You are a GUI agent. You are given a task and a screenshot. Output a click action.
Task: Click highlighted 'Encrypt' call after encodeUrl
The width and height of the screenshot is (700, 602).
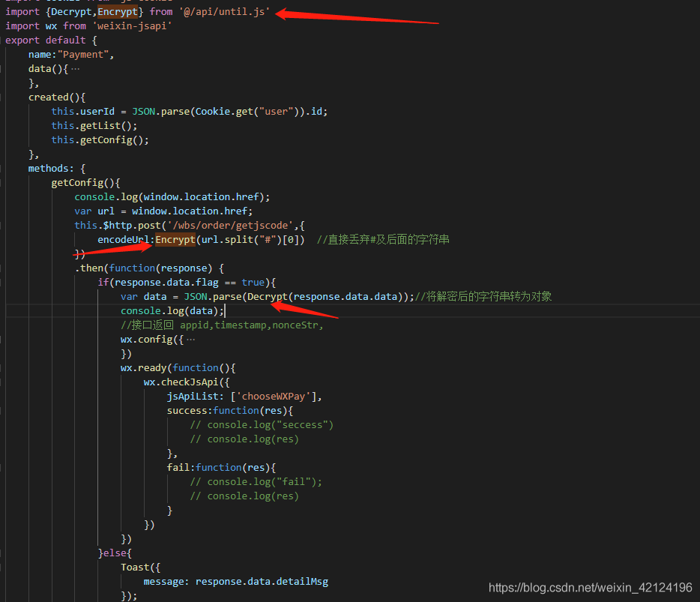coord(175,240)
